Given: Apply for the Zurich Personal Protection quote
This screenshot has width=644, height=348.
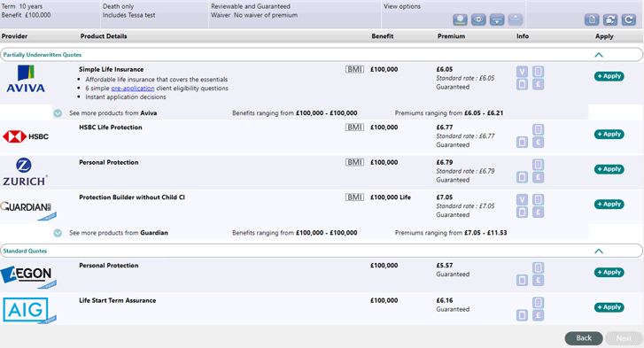Looking at the screenshot, I should click(609, 169).
